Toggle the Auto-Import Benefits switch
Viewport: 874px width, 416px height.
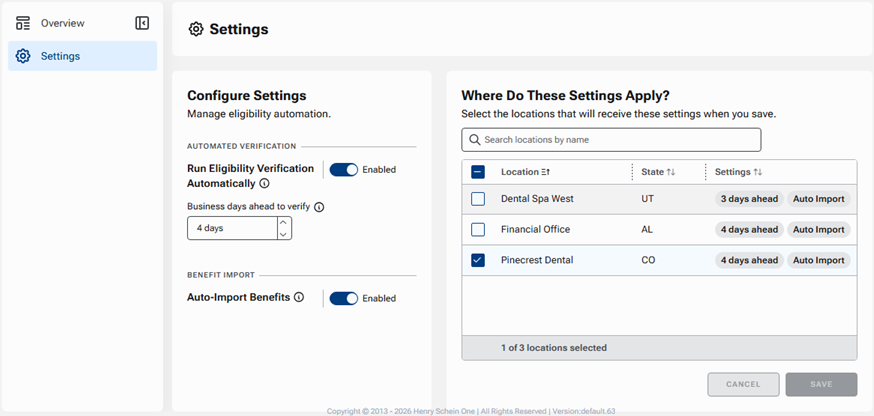343,298
